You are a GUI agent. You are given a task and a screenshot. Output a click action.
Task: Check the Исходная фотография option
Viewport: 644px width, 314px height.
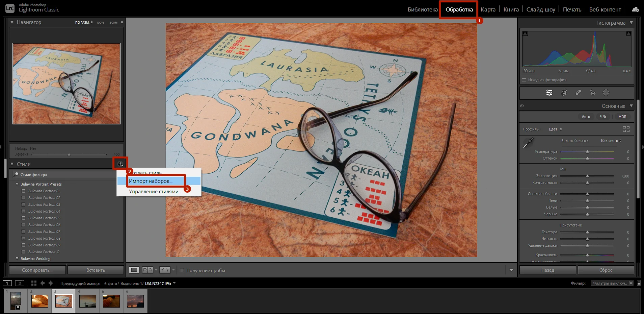coord(524,80)
